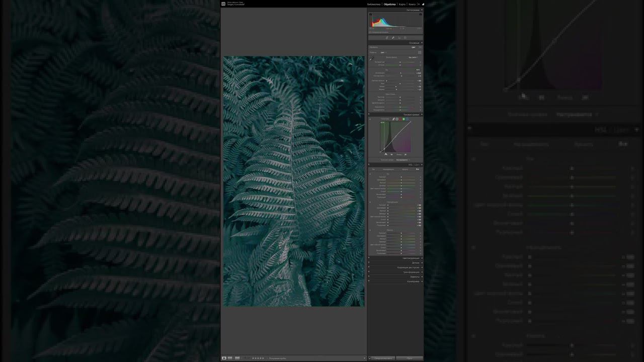644x362 pixels.
Task: Open the Masking tool
Action: coord(405,38)
